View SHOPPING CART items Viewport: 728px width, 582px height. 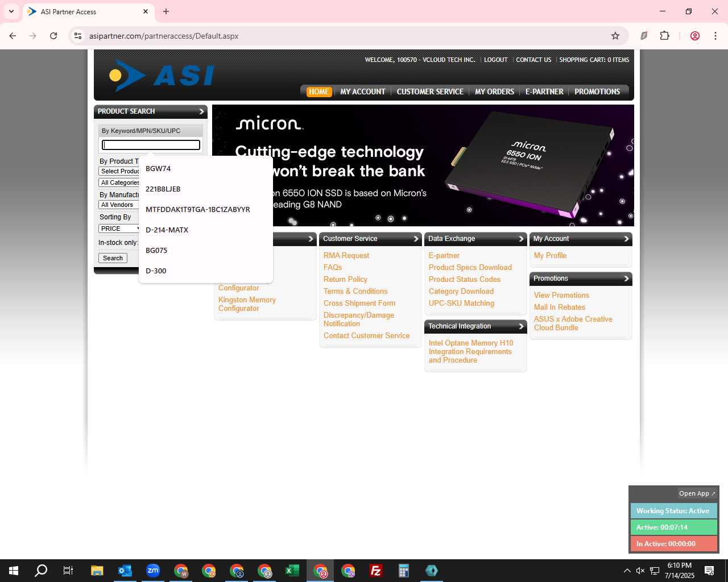594,60
